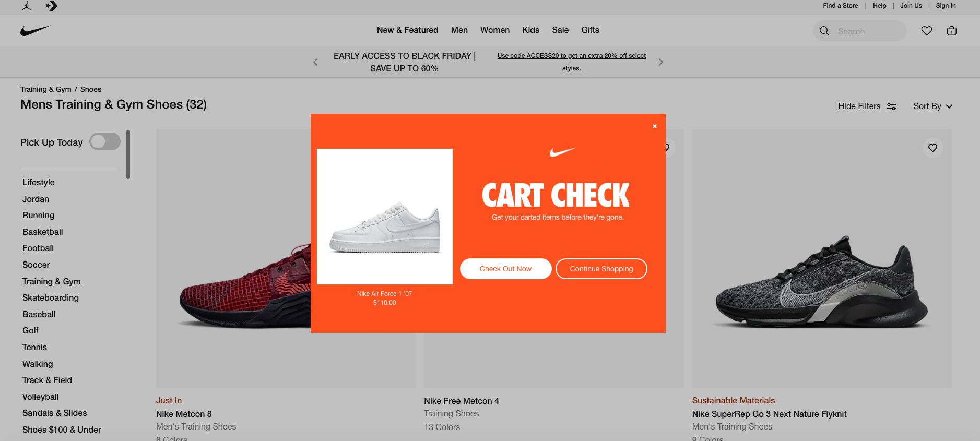The height and width of the screenshot is (441, 980).
Task: Go to Nike home via the swoosh logo
Action: [x=36, y=30]
